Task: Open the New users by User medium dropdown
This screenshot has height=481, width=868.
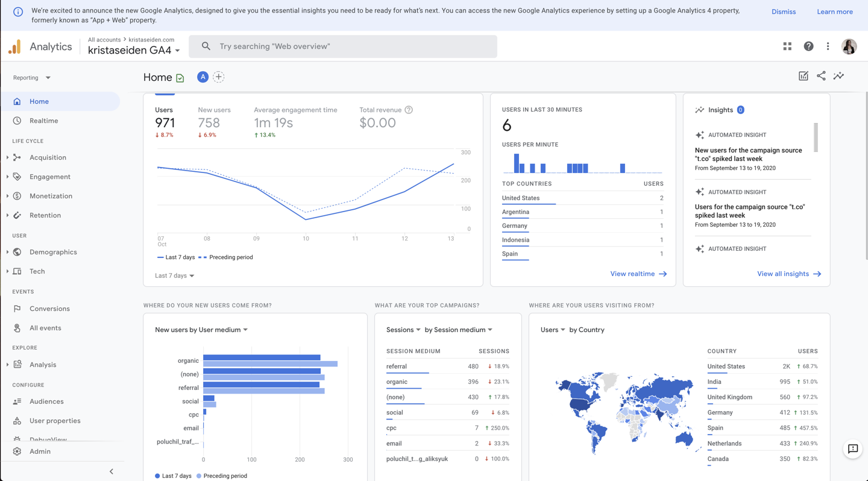Action: 201,330
